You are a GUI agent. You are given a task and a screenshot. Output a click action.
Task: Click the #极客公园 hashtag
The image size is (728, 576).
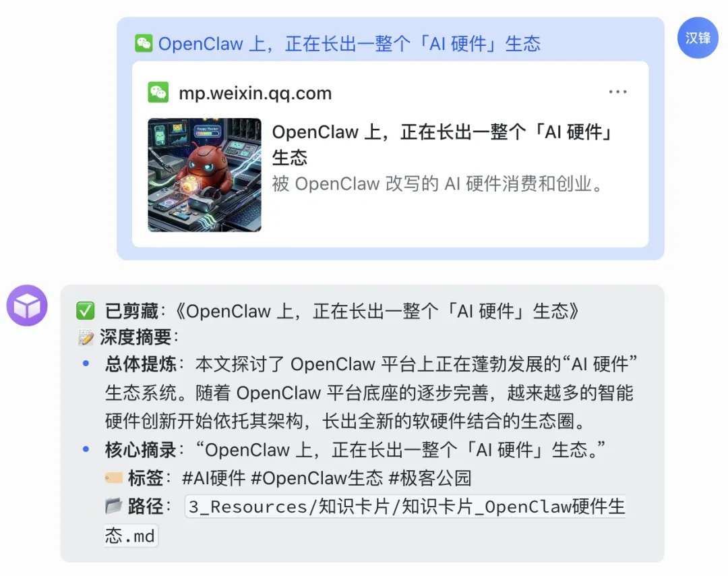coord(430,478)
